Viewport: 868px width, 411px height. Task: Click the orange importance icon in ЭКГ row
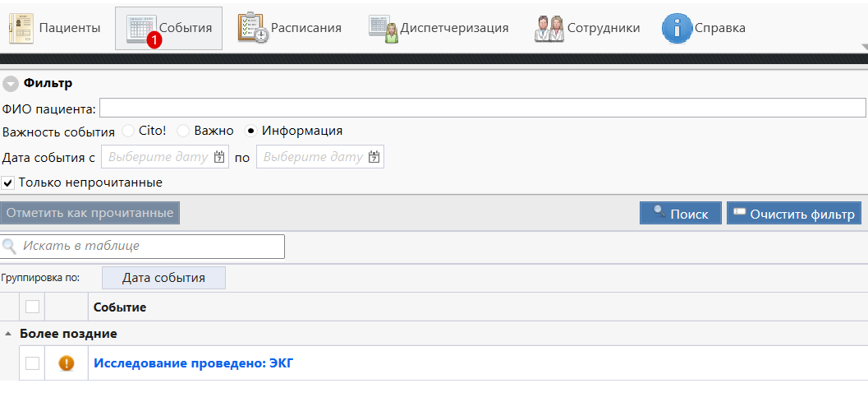(67, 363)
